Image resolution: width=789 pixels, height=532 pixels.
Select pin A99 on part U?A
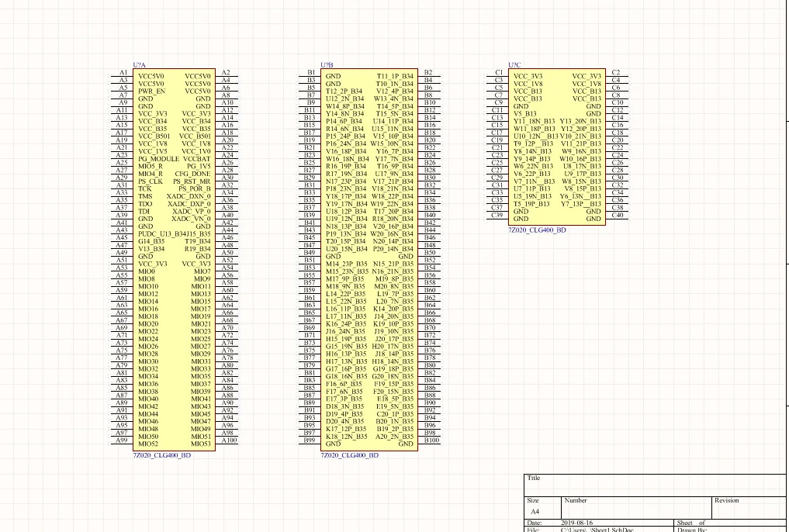coord(122,440)
